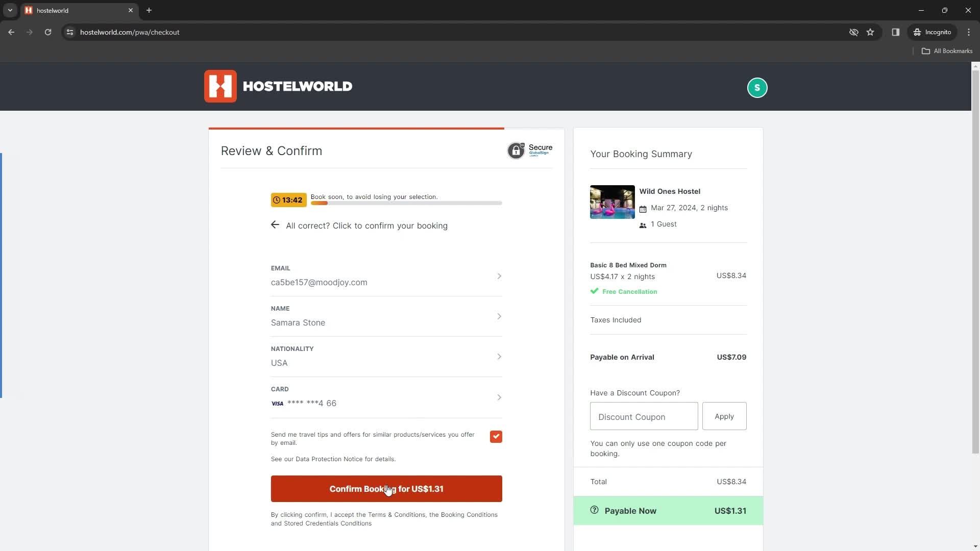The width and height of the screenshot is (980, 551).
Task: Expand the Card row chevron
Action: coord(499,397)
